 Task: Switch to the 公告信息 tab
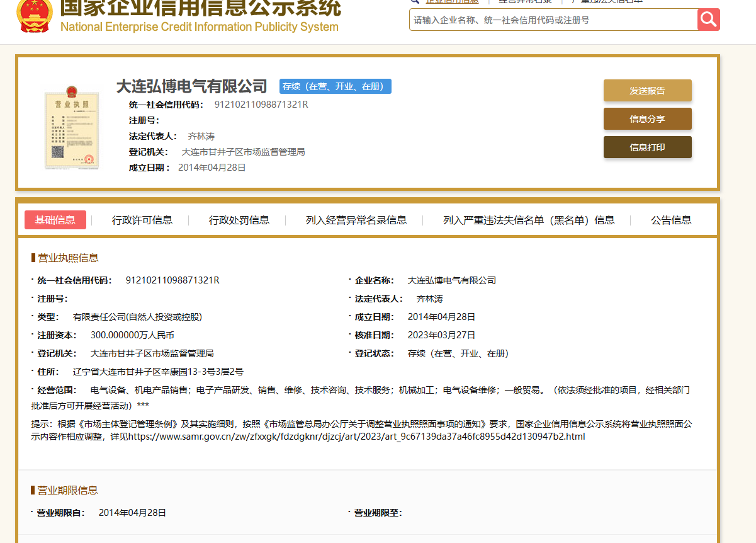pos(671,220)
